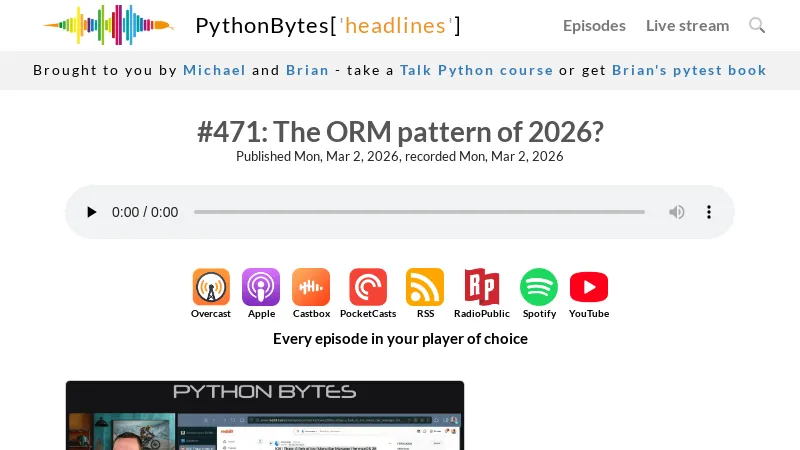Subscribe via the RSS feed icon
800x450 pixels.
[425, 288]
